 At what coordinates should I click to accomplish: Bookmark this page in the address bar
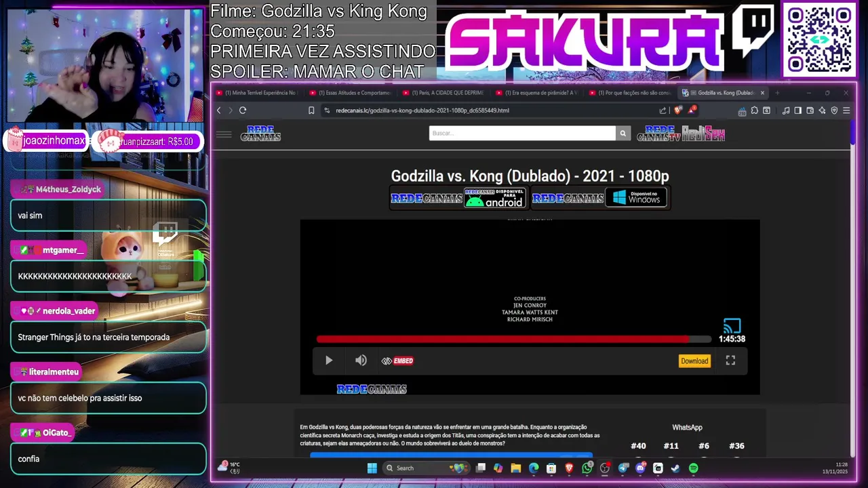tap(311, 110)
